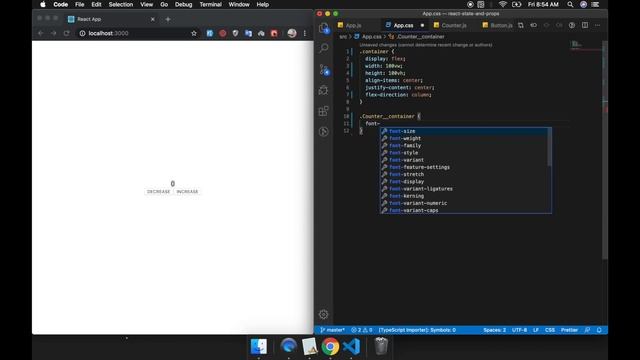Open the Debug view in VS Code
This screenshot has width=640, height=360.
[x=324, y=90]
